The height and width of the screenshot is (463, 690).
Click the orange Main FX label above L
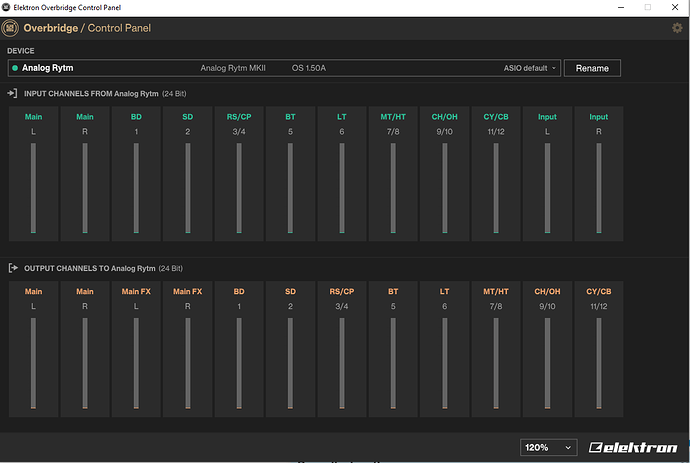[x=136, y=291]
